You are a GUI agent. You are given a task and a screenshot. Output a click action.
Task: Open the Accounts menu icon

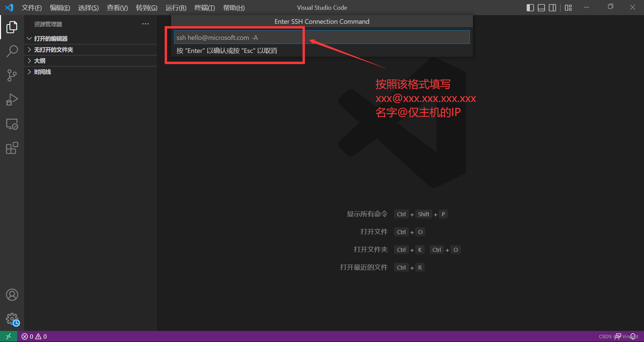[x=12, y=295]
